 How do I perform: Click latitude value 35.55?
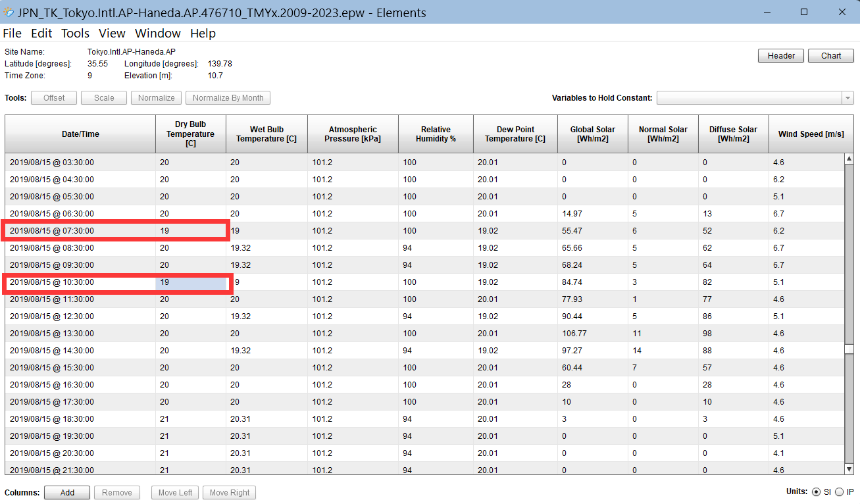point(97,64)
